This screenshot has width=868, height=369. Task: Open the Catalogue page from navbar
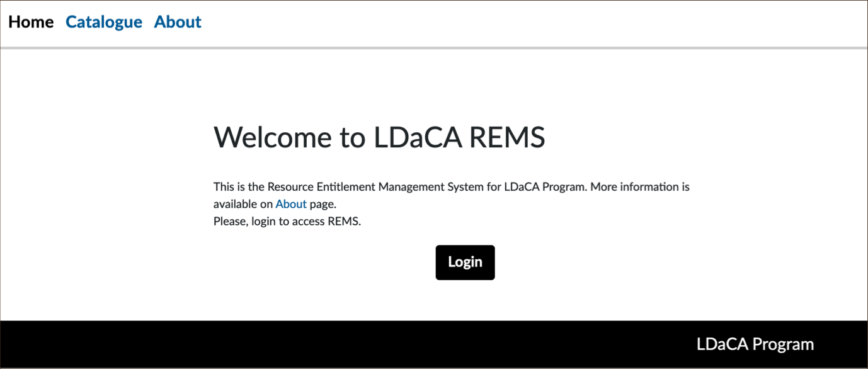point(104,22)
